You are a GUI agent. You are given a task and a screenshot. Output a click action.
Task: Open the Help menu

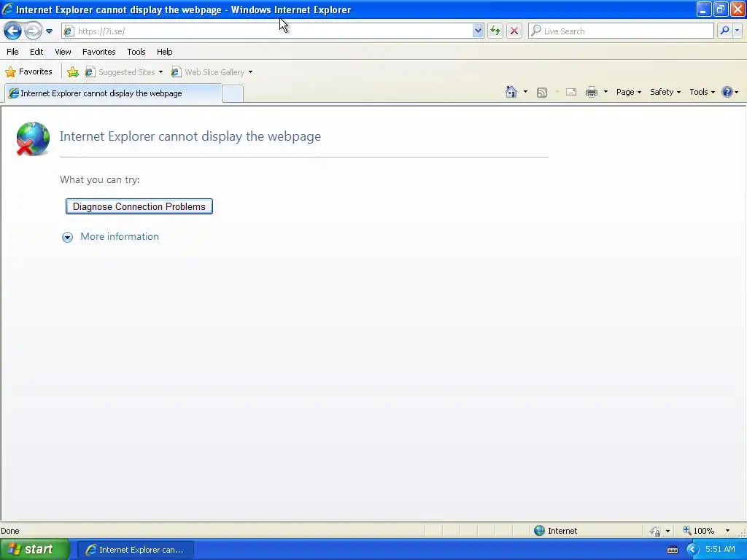[164, 52]
